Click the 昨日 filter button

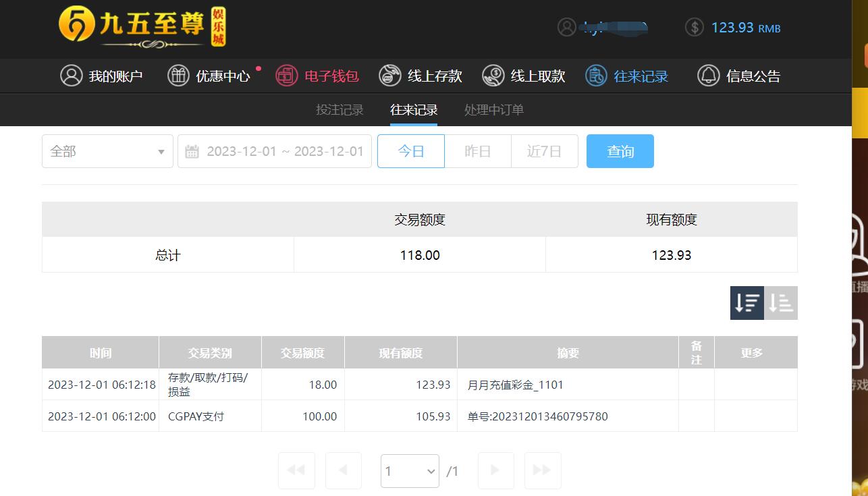point(478,151)
